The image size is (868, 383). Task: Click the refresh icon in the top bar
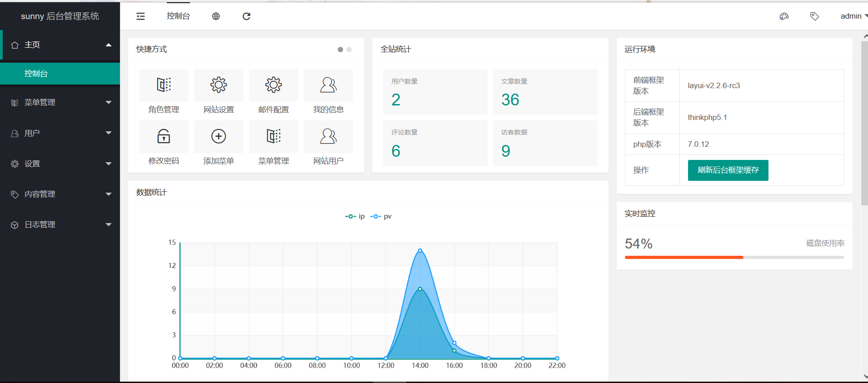(x=246, y=16)
